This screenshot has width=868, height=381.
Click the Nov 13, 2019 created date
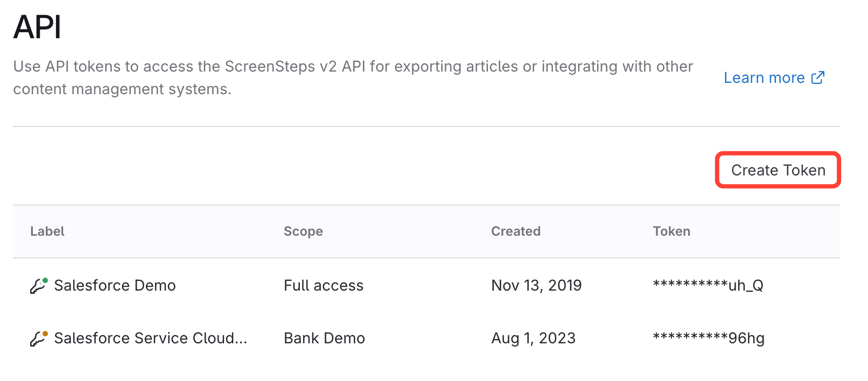[x=536, y=285]
